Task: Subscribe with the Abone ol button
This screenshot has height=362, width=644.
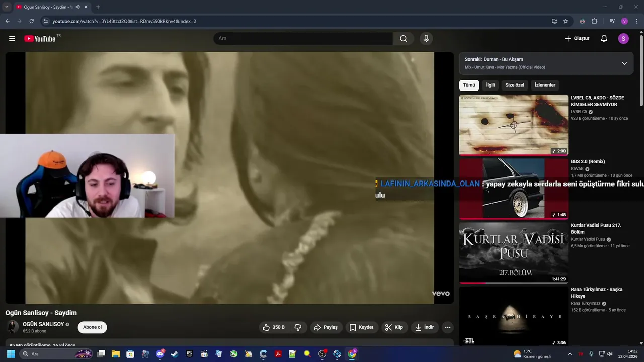Action: 92,327
